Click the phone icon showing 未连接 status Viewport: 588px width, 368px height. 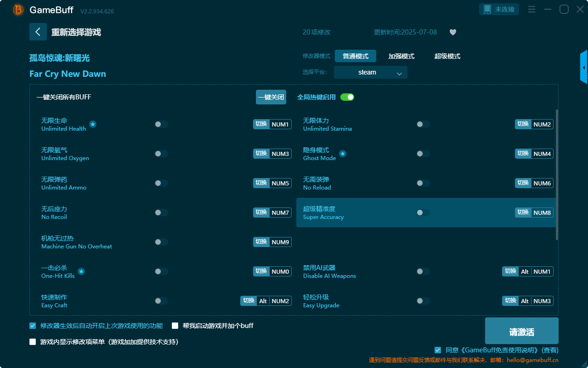(x=487, y=9)
